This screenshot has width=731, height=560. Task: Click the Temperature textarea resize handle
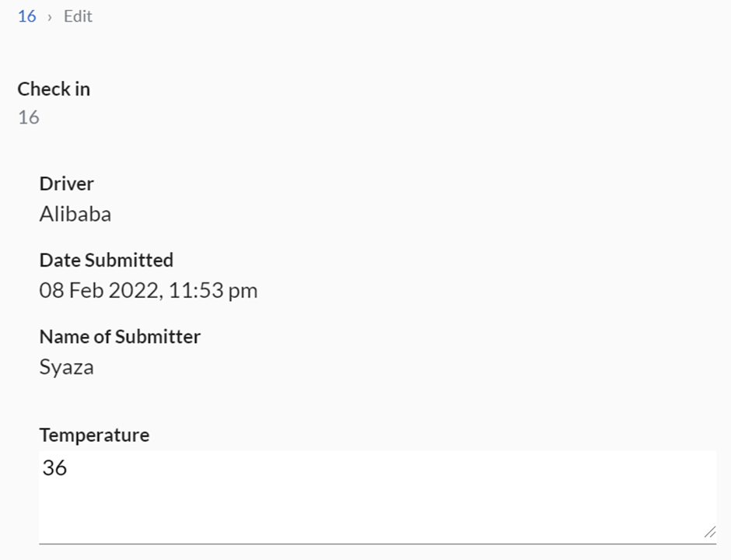[709, 532]
